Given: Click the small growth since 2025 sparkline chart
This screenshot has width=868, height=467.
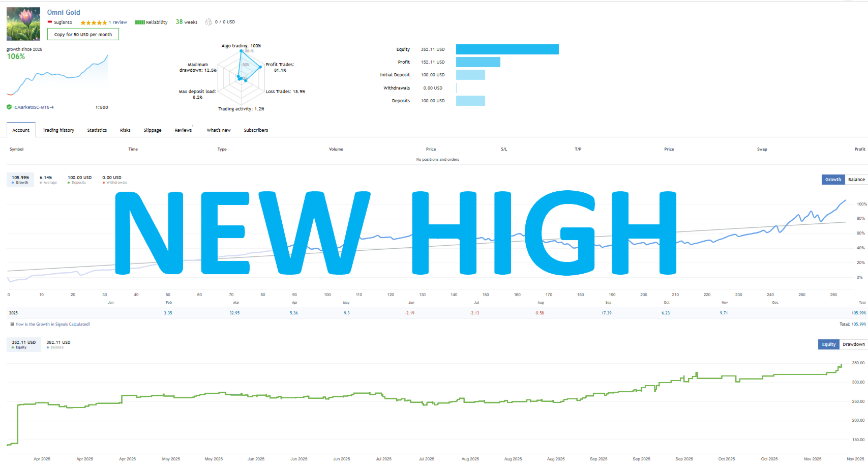Looking at the screenshot, I should pos(57,75).
